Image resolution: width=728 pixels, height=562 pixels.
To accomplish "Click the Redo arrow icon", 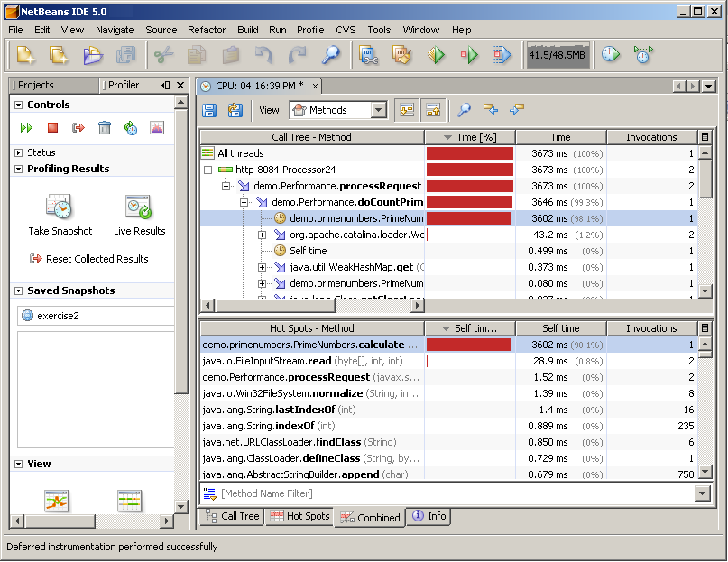I will click(x=297, y=55).
